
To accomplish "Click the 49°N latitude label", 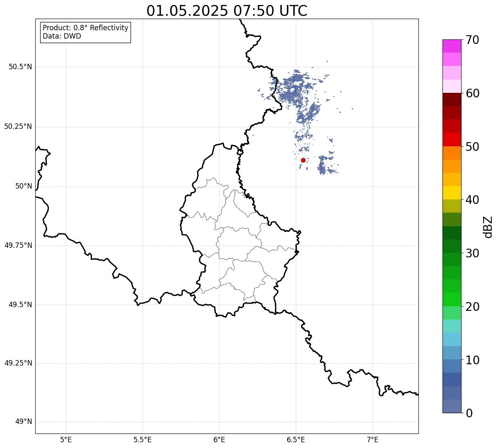I will [24, 422].
